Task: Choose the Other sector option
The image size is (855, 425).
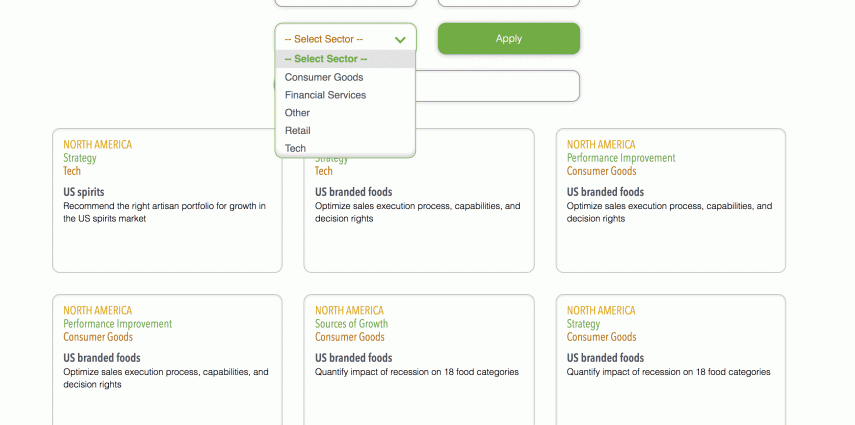Action: pos(297,113)
